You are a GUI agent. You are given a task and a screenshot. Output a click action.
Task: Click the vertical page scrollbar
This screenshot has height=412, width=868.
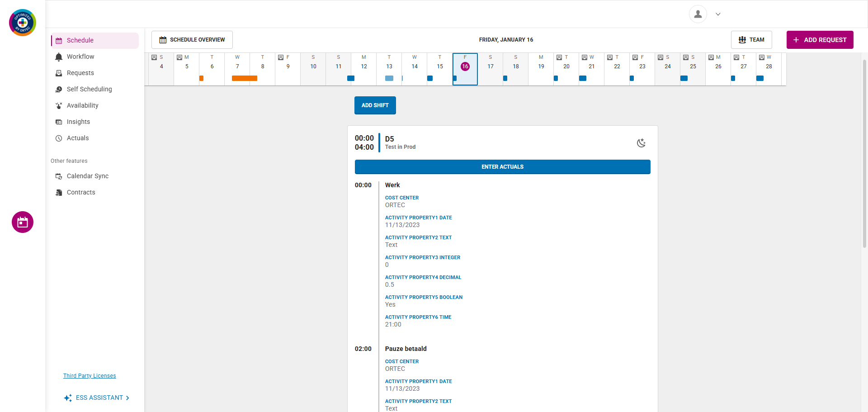point(864,154)
